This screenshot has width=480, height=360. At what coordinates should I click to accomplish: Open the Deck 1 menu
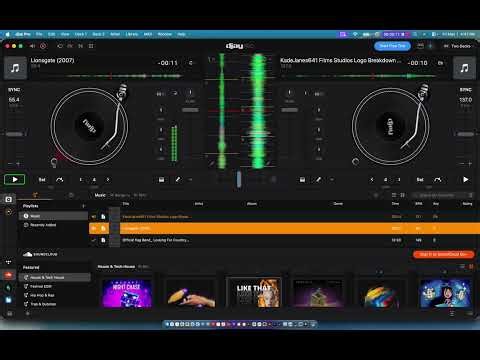pyautogui.click(x=80, y=34)
